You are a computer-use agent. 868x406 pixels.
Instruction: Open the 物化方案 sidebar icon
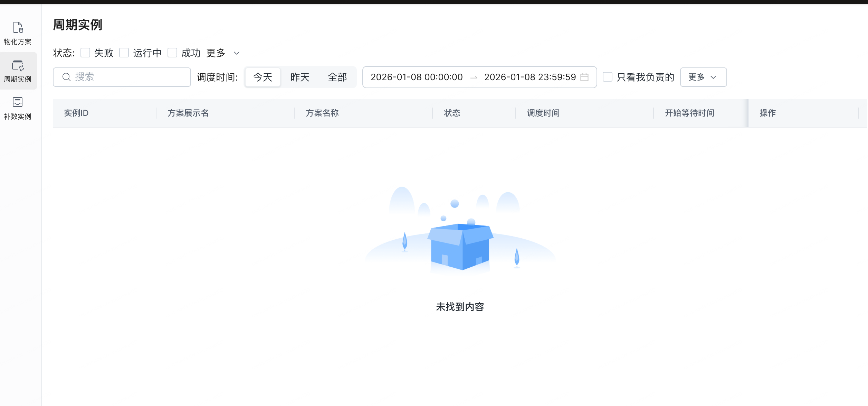(x=18, y=28)
